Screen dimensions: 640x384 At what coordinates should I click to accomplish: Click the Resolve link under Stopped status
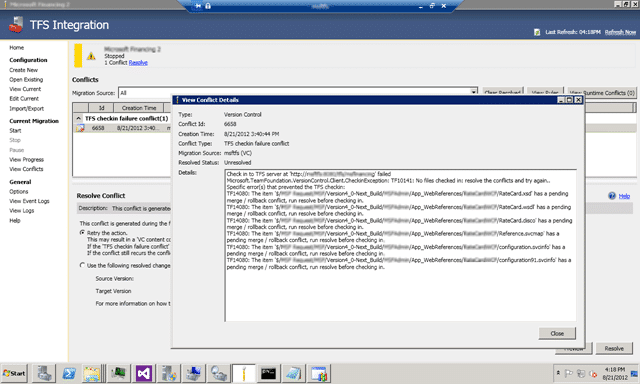(138, 63)
